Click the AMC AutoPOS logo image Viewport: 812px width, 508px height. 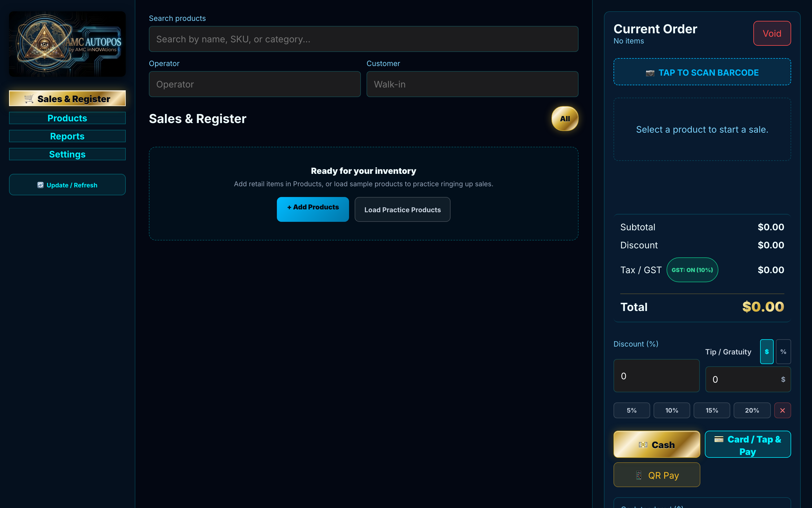tap(67, 44)
